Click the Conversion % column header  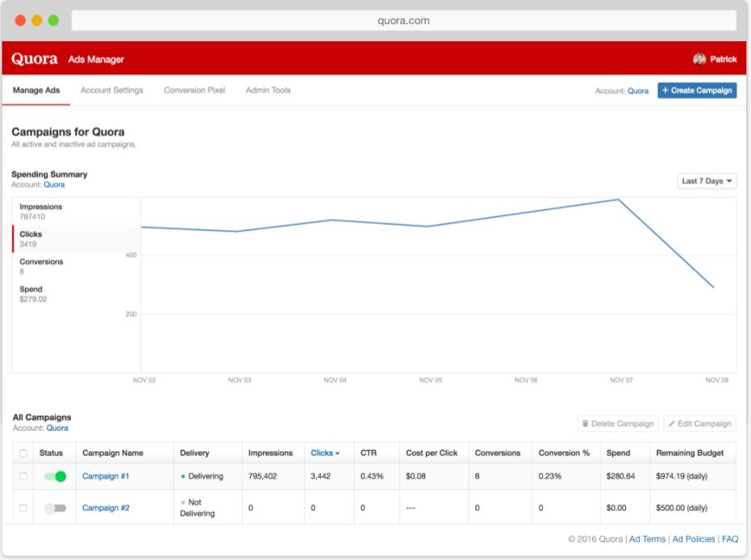click(x=564, y=453)
